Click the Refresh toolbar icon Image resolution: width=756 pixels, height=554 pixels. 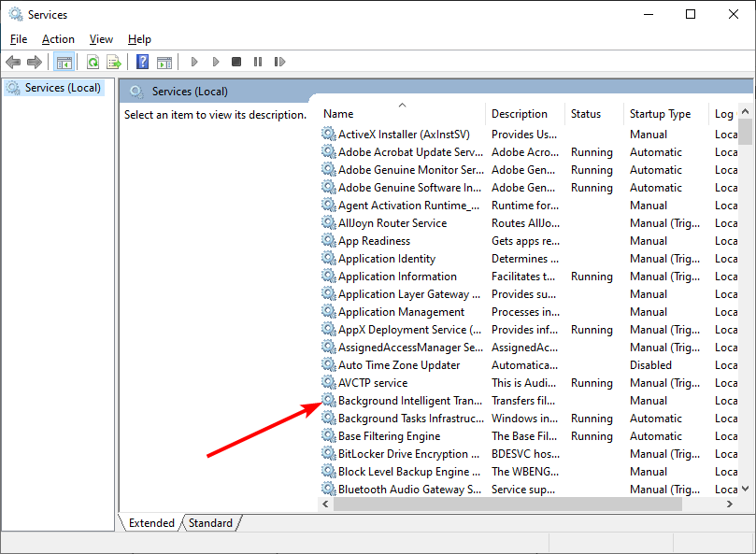93,62
